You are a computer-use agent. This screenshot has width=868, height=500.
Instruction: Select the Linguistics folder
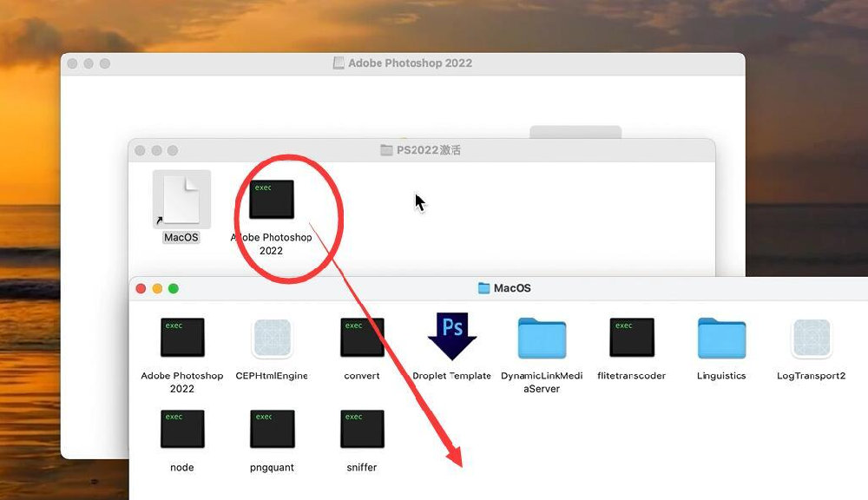tap(721, 338)
